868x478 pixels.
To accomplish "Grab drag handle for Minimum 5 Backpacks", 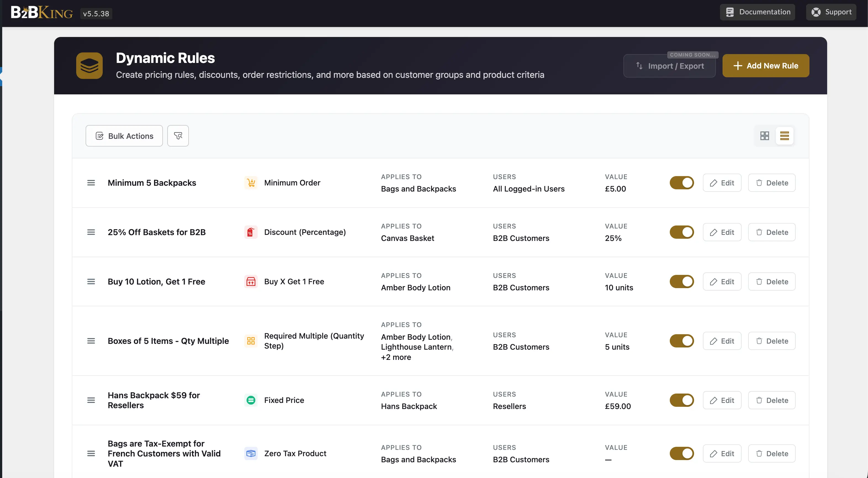I will 91,183.
